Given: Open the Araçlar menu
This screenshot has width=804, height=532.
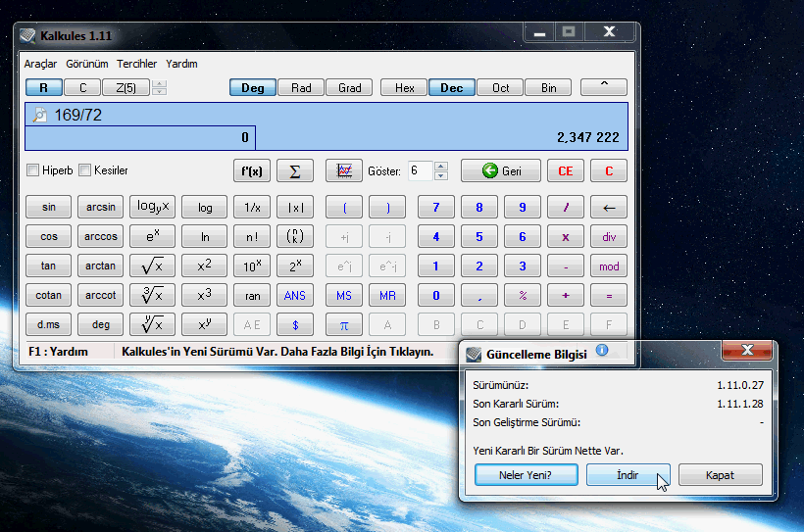Looking at the screenshot, I should pos(40,64).
